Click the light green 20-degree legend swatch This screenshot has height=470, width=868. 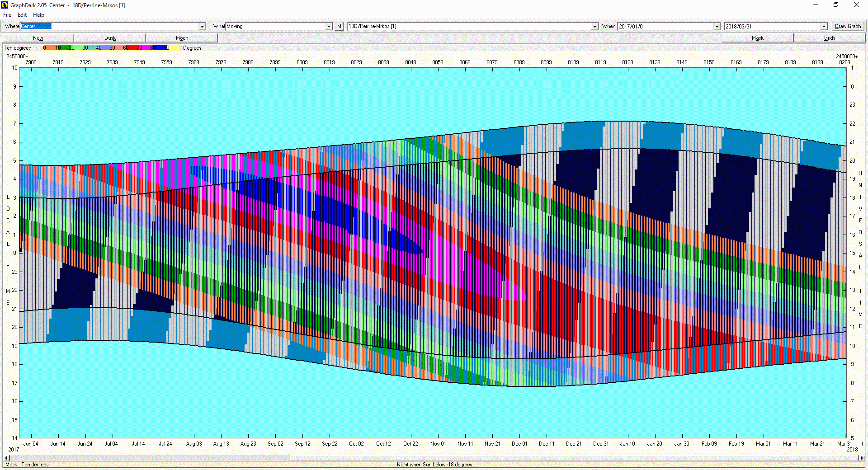77,48
